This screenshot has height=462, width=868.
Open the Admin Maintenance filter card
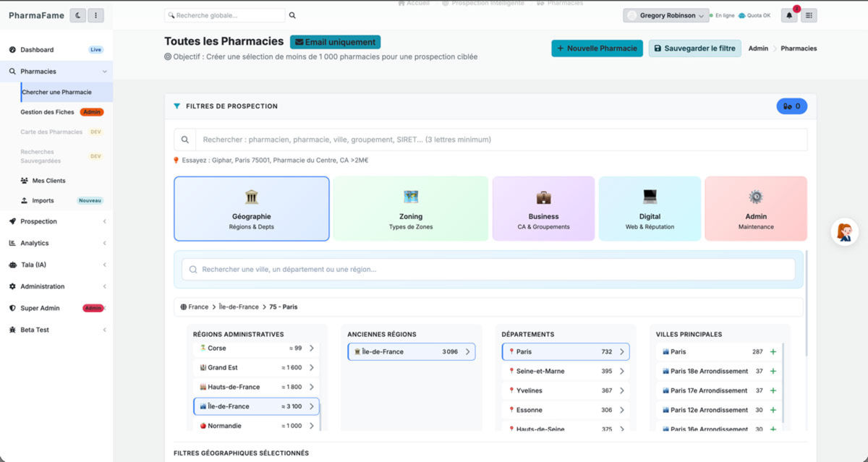point(756,208)
